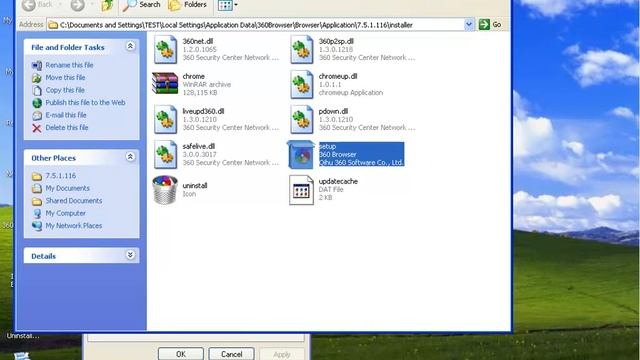This screenshot has width=640, height=360.
Task: Click the safelive.dll file icon
Action: pos(165,155)
